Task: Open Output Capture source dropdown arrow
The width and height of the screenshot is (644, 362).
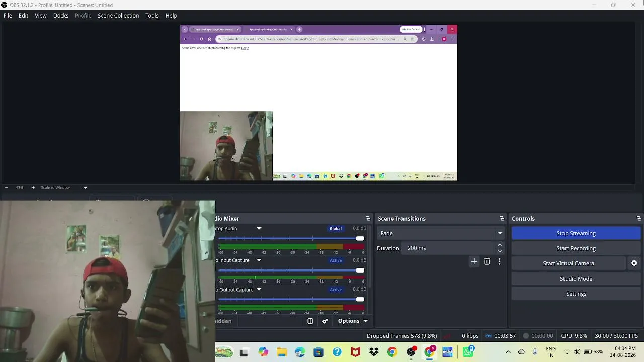Action: pos(259,290)
